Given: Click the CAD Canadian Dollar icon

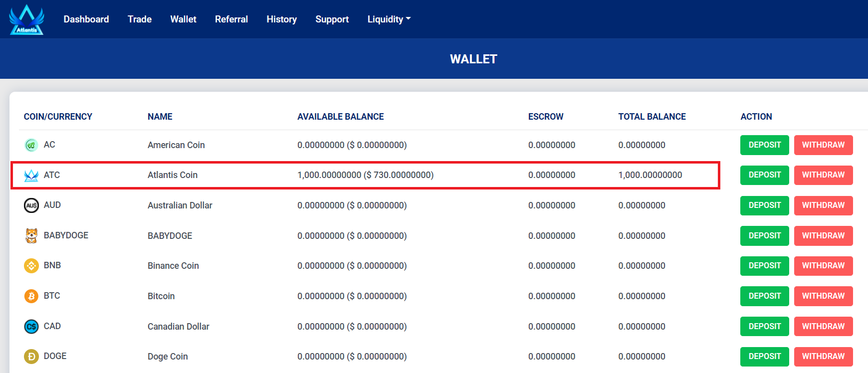Looking at the screenshot, I should click(x=31, y=327).
